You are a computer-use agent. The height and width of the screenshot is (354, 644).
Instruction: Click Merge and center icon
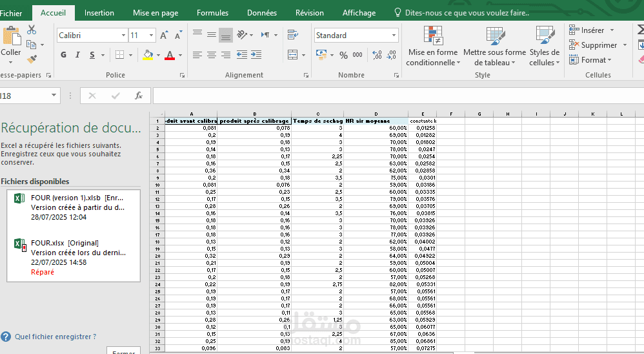[x=293, y=55]
